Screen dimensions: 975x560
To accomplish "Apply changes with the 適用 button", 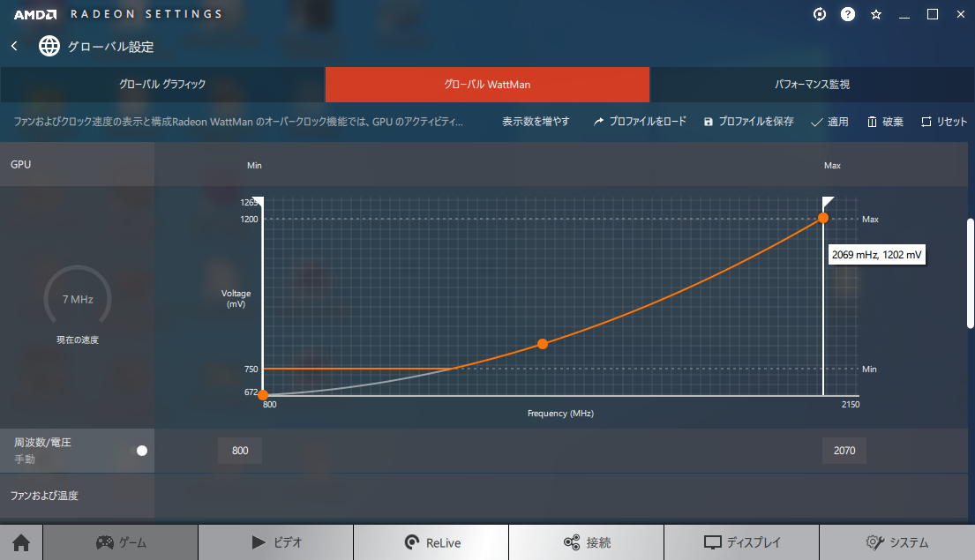I will (x=829, y=122).
